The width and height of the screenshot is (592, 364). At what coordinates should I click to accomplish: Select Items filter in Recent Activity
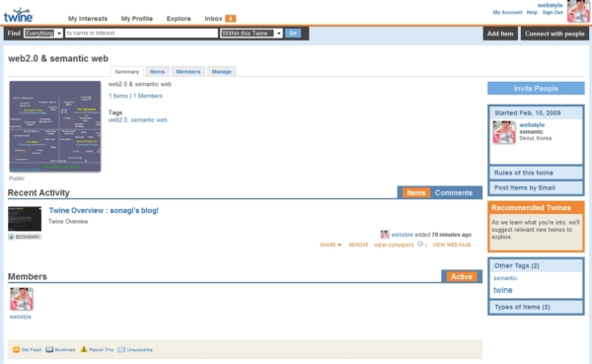coord(416,192)
